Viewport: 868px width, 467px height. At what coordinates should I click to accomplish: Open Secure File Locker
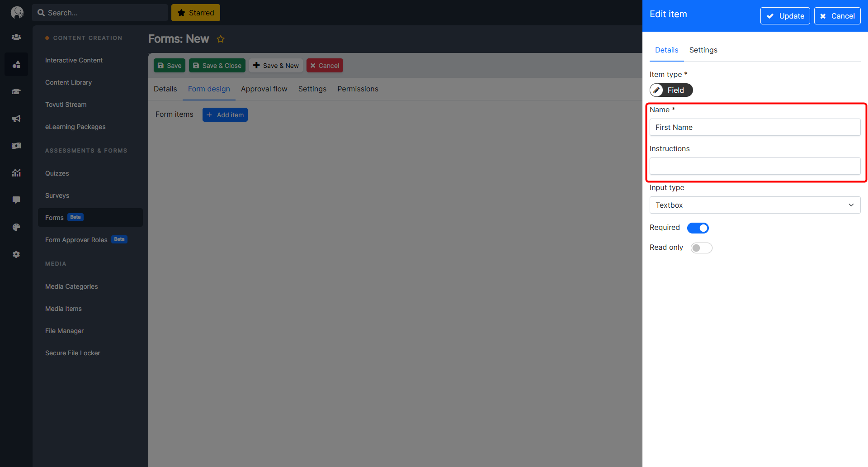click(x=72, y=353)
